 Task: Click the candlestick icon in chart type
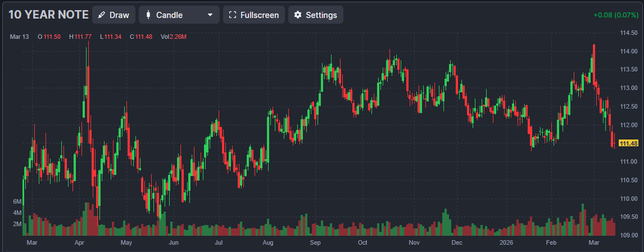[148, 15]
